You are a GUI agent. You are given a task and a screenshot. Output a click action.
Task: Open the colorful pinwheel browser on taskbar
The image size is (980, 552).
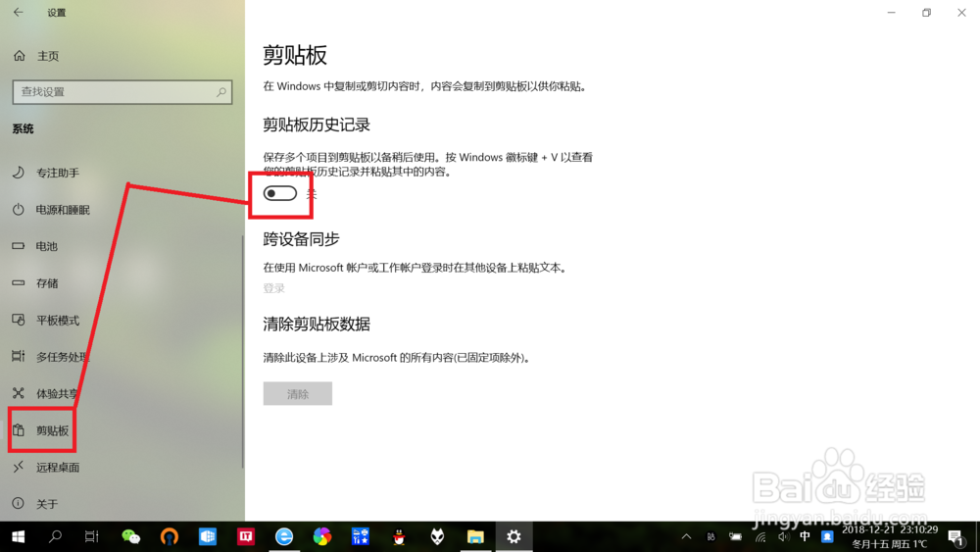321,536
